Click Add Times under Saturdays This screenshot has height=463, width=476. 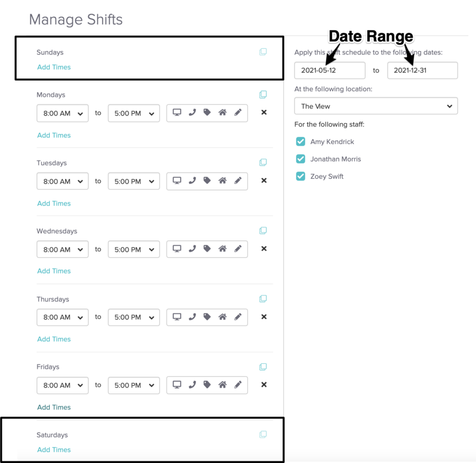click(54, 450)
